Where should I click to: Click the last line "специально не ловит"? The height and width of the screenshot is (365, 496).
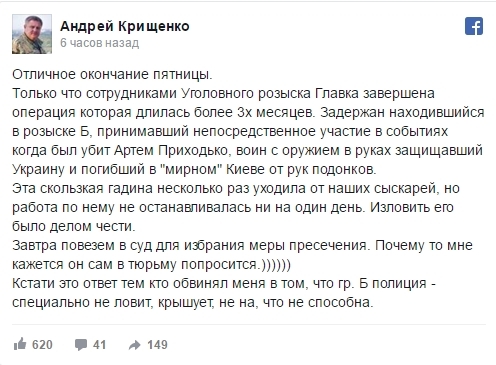[193, 302]
